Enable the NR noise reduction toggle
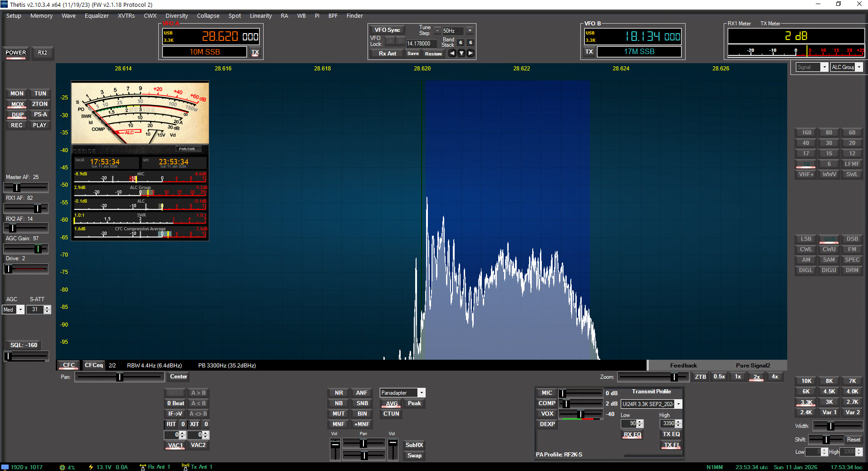Screen dimensions: 868x471 (x=338, y=393)
